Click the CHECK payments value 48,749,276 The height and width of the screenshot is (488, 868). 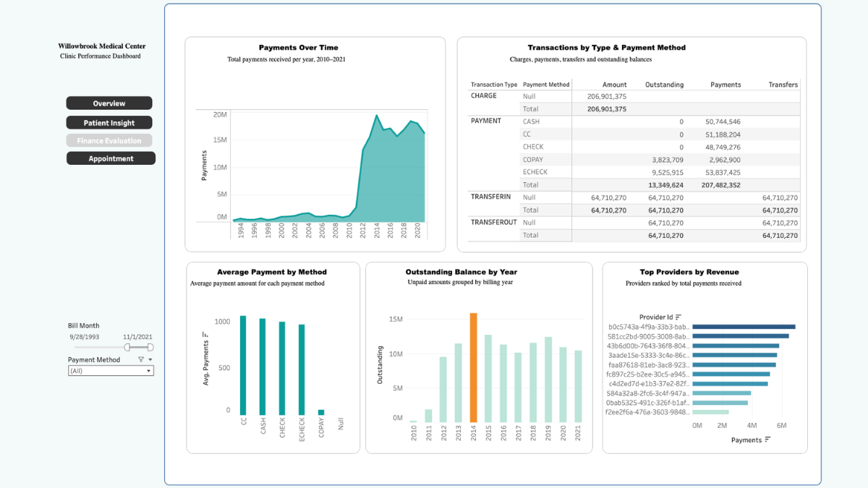point(722,147)
